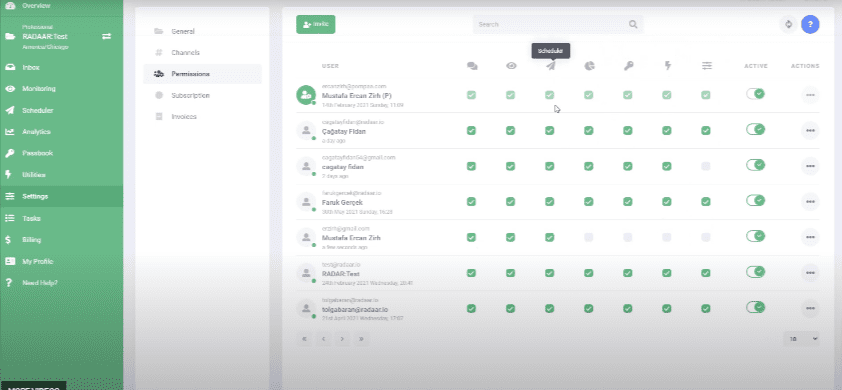The height and width of the screenshot is (390, 842).
Task: Toggle Active switch for Faruk Gerçek
Action: (756, 200)
